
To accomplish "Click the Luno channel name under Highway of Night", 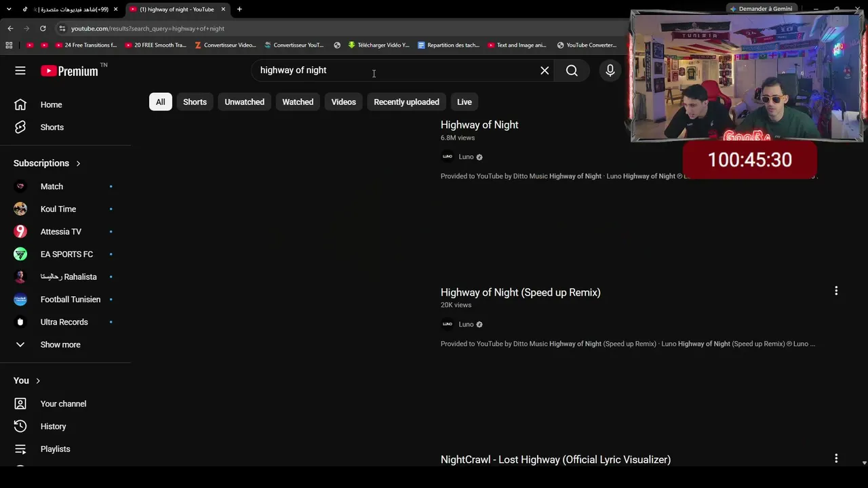I will (466, 157).
